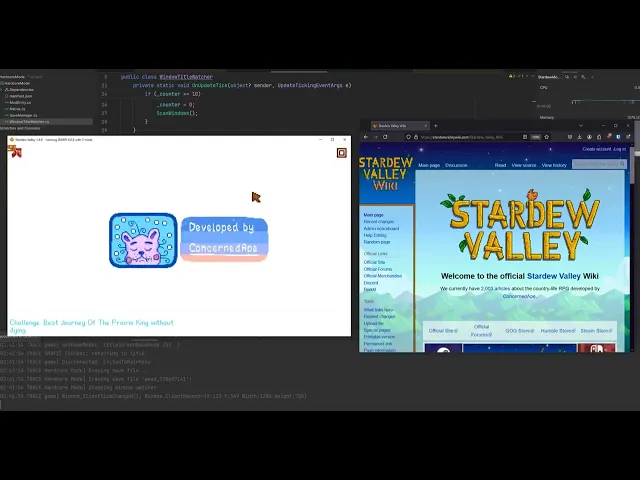Open Discord sidebar link

(371, 283)
